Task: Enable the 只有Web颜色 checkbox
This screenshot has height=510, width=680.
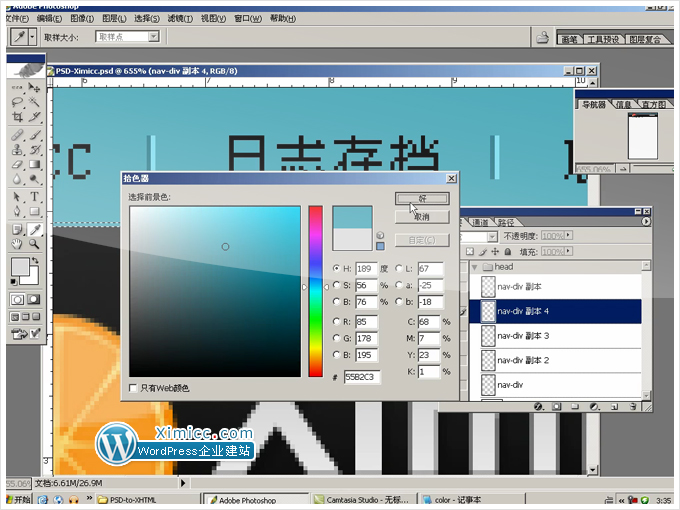Action: pyautogui.click(x=133, y=388)
